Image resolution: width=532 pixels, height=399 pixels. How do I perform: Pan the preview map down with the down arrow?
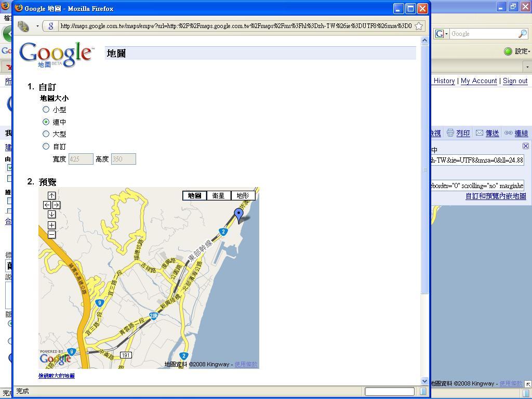pyautogui.click(x=51, y=214)
